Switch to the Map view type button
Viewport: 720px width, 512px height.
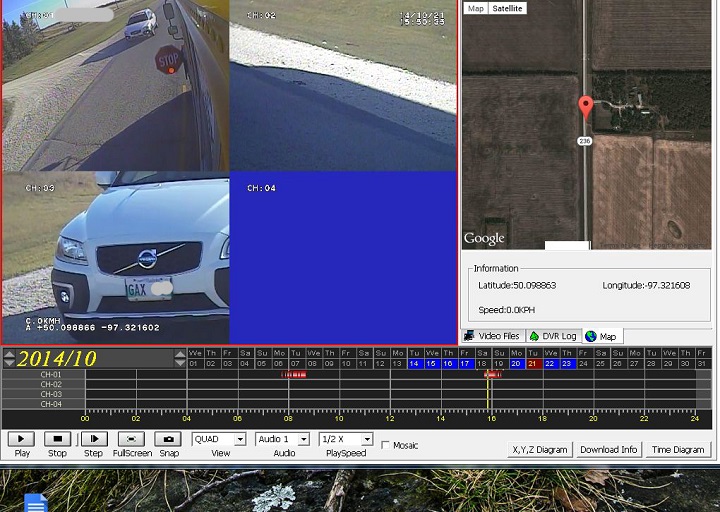476,8
